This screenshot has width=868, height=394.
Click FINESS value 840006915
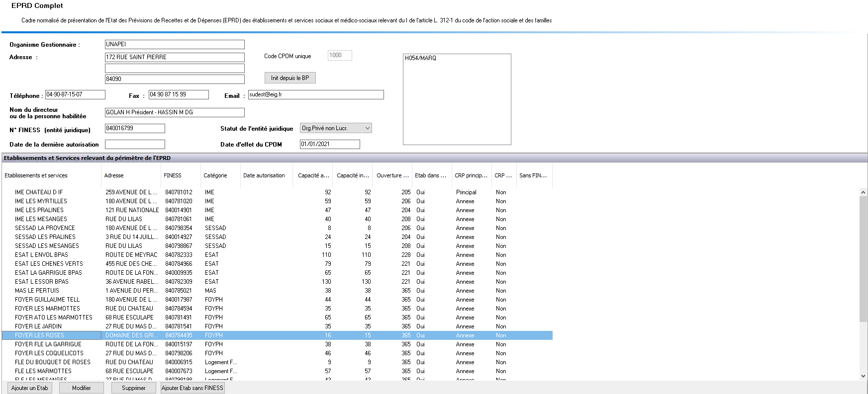click(x=179, y=362)
